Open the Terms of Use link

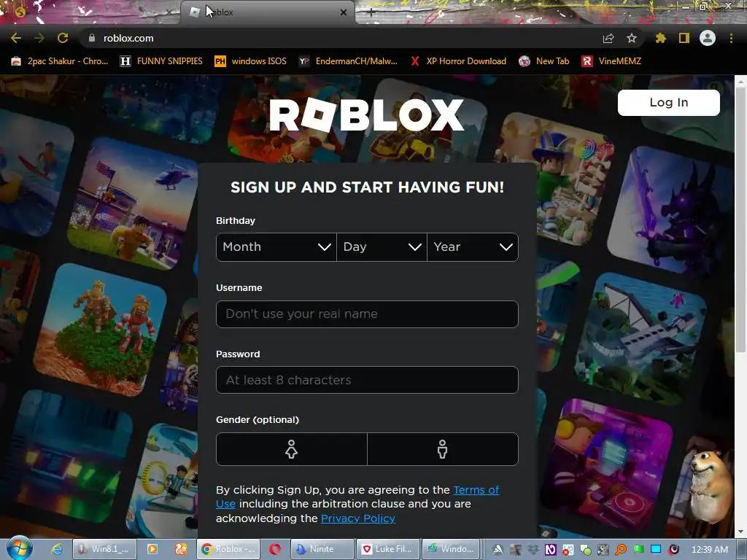pyautogui.click(x=476, y=490)
